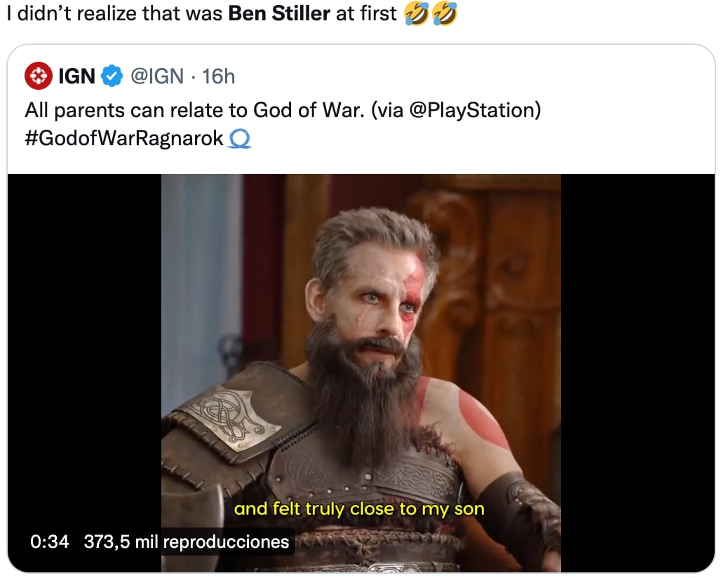Screen dimensions: 728x578
Task: Click the 373,5 mil reproducciones view count
Action: point(187,542)
